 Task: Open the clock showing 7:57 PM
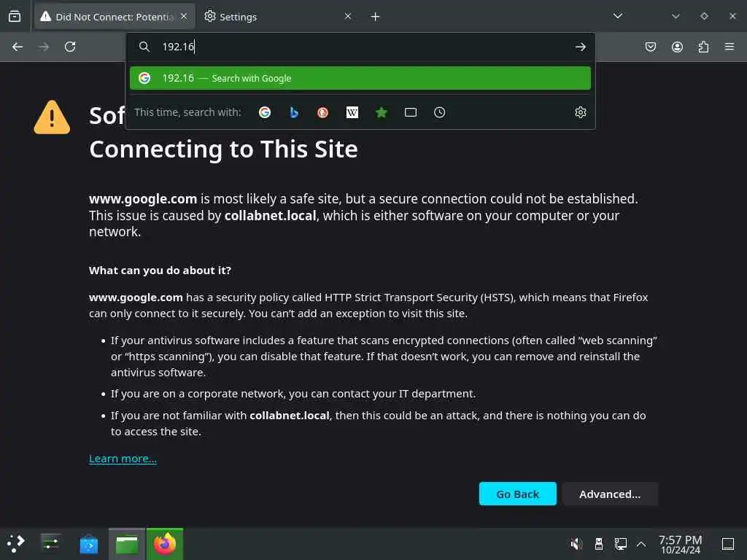(x=681, y=544)
